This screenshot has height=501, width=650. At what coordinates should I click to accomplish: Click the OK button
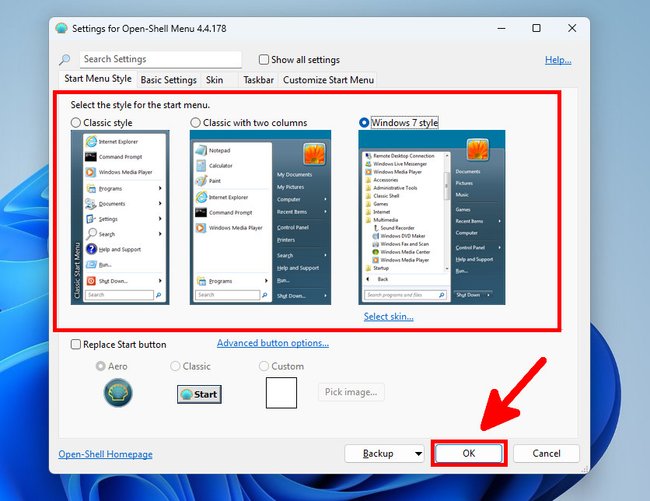point(469,453)
